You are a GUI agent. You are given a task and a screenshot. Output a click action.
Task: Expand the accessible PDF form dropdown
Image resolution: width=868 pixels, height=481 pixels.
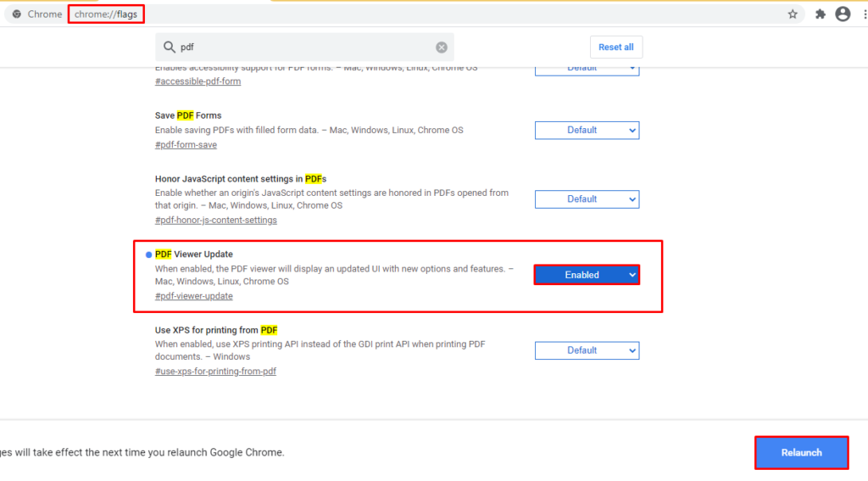pos(587,68)
